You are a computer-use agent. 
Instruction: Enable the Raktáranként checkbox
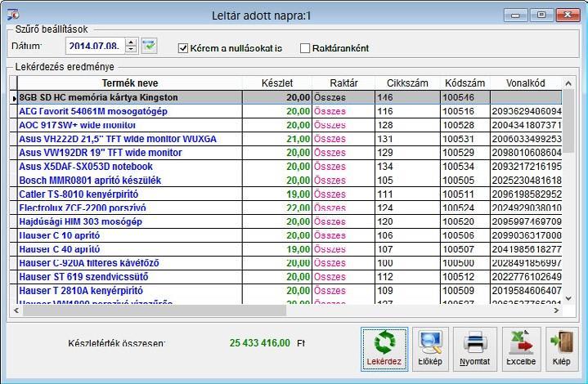click(x=305, y=48)
